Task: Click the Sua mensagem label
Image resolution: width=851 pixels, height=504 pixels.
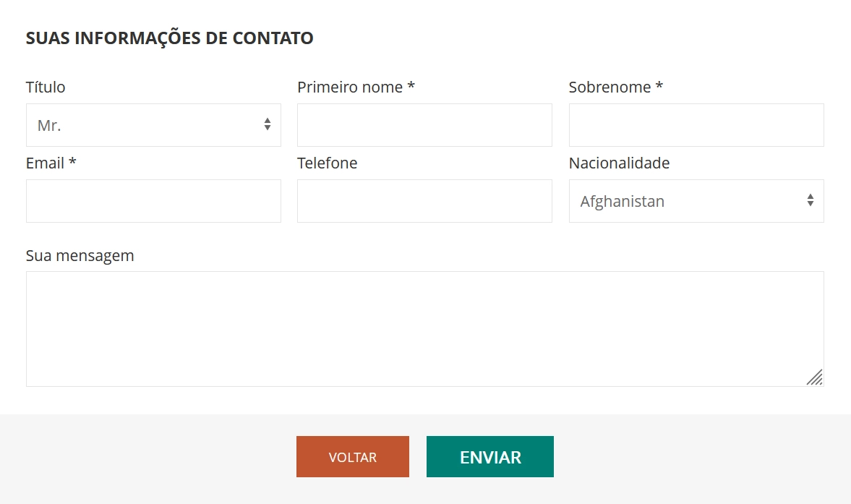Action: 80,256
